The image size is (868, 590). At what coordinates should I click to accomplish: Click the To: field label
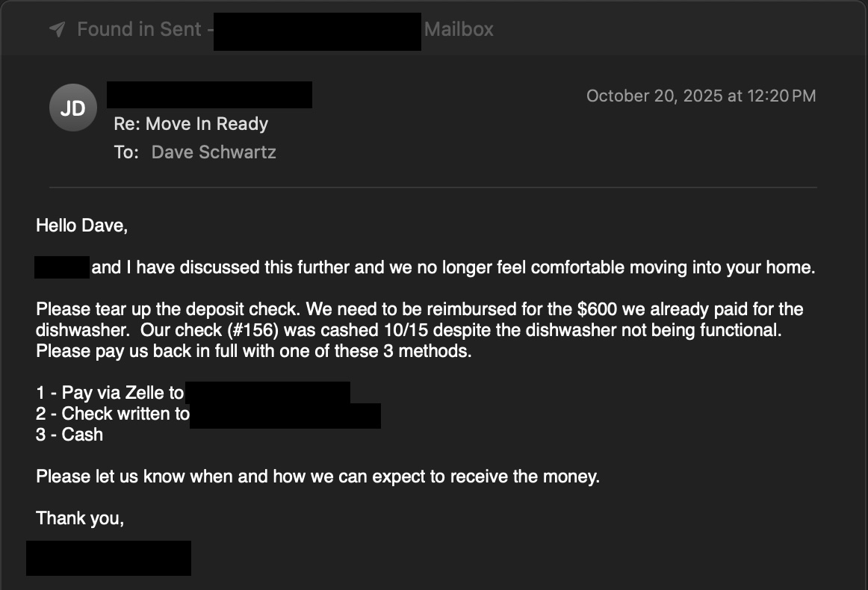tap(127, 152)
